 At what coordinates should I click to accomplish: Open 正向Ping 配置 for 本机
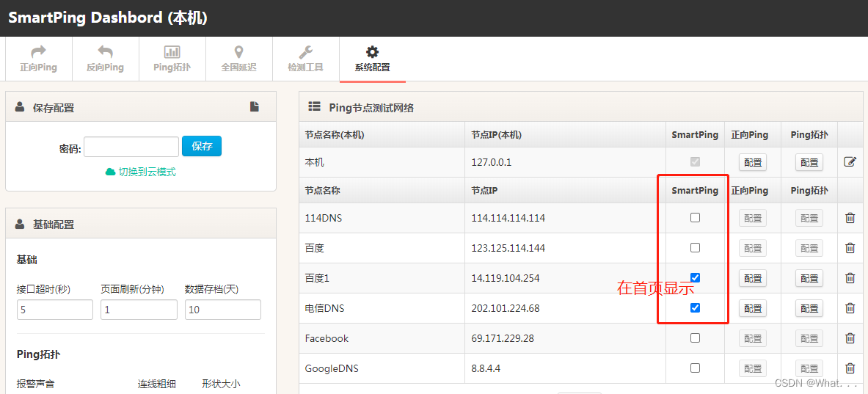[x=753, y=162]
